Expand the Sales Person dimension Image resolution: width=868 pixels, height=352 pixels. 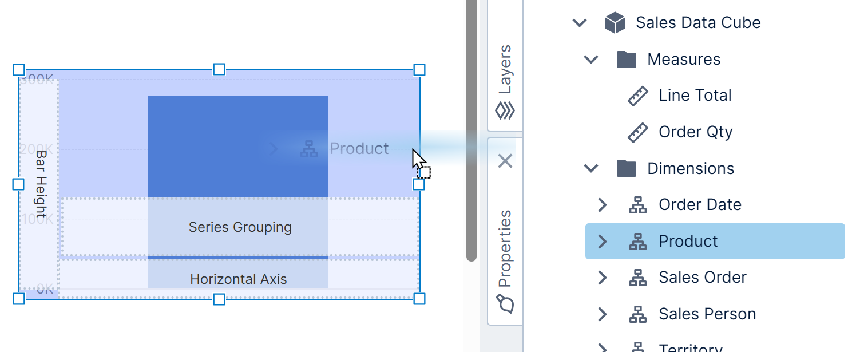(x=602, y=314)
